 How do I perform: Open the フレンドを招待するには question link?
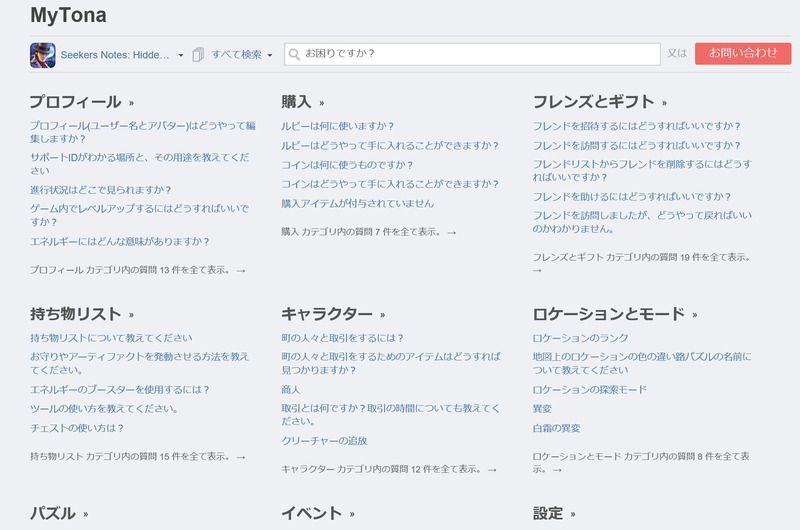[636, 126]
